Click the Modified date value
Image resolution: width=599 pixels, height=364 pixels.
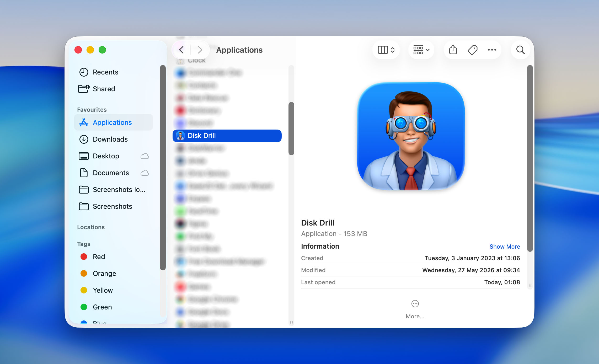click(471, 270)
